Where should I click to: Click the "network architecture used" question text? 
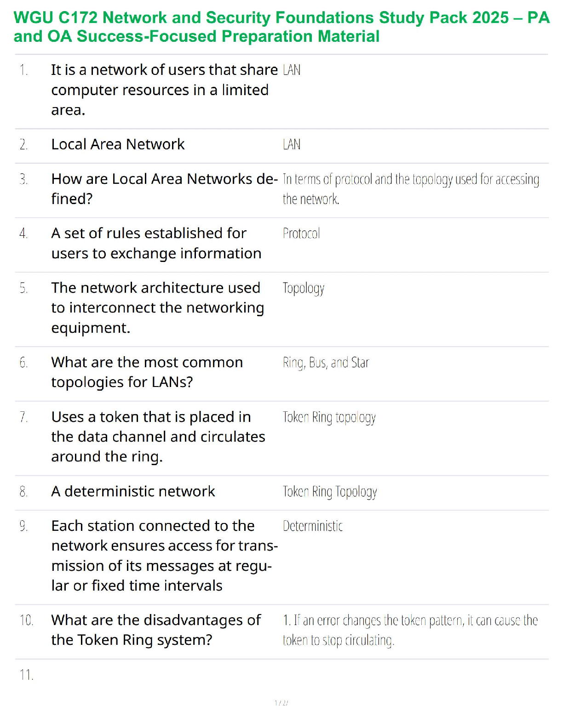point(157,307)
